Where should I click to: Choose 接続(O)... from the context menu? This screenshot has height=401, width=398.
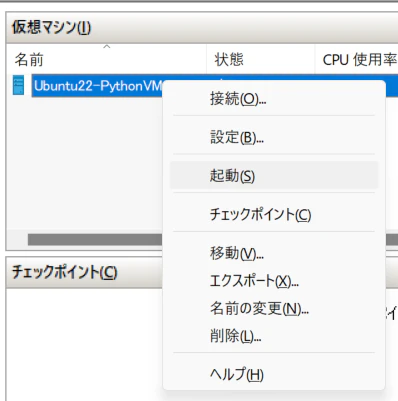(x=274, y=99)
